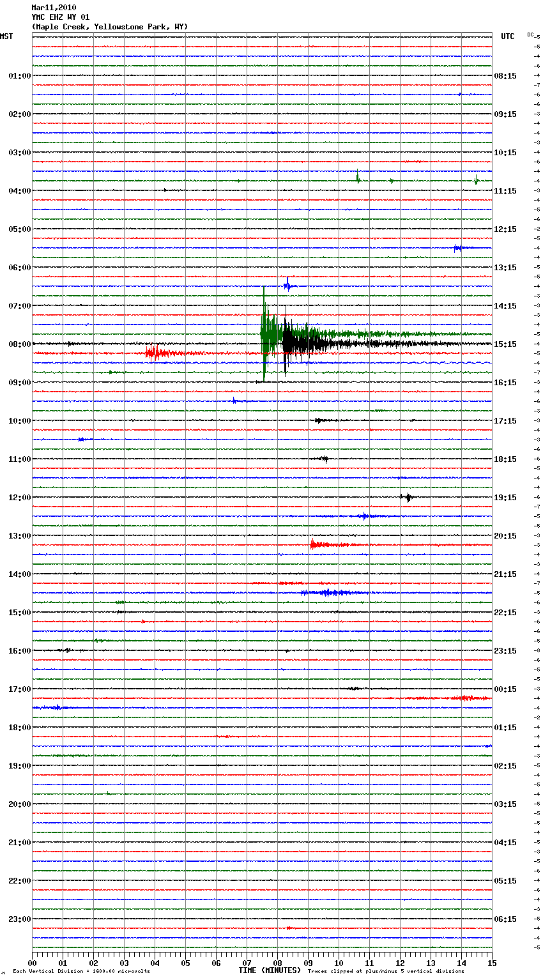Click the "08:15" UTC row label
Screen dimensions: 543x980
pos(505,76)
